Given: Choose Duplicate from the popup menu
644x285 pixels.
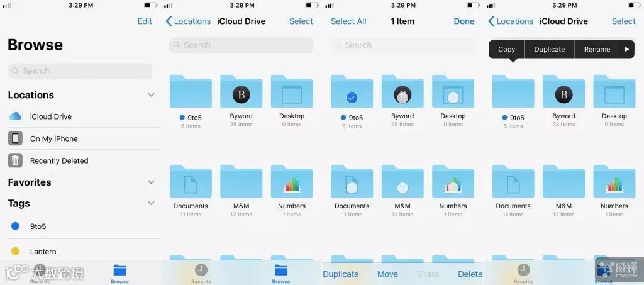Looking at the screenshot, I should coord(550,49).
